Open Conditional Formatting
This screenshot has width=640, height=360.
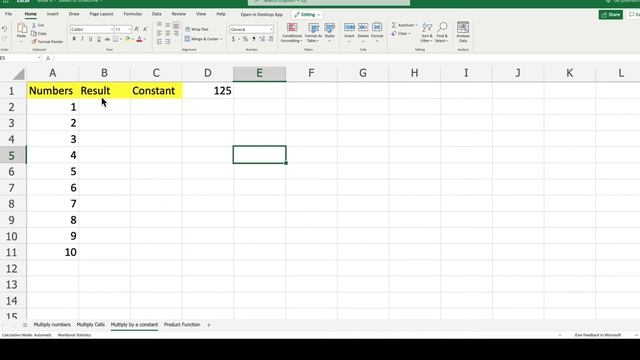[x=292, y=33]
